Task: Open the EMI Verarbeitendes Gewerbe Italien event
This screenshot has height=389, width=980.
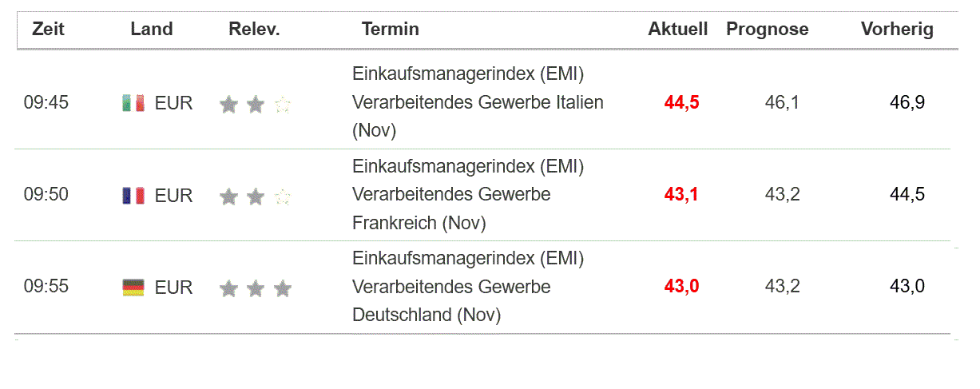Action: (477, 102)
